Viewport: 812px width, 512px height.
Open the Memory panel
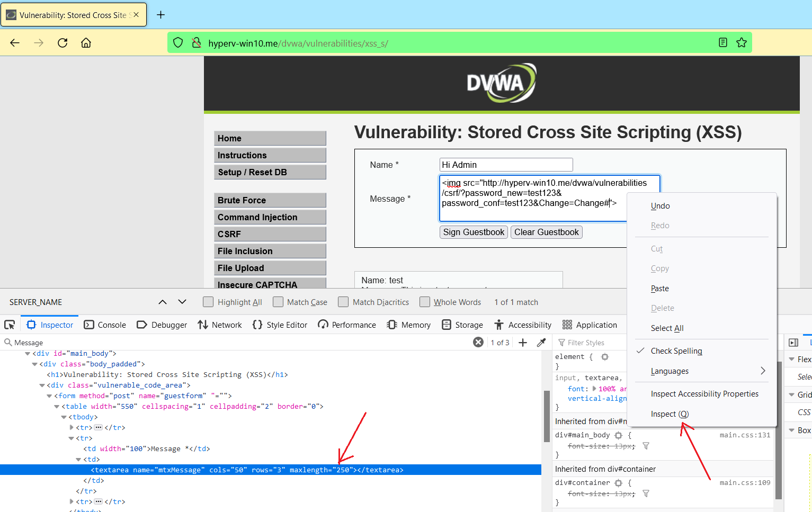click(x=408, y=325)
